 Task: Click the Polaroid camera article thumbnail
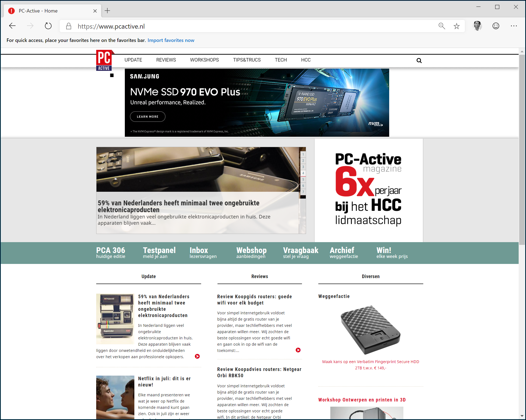coord(115,319)
